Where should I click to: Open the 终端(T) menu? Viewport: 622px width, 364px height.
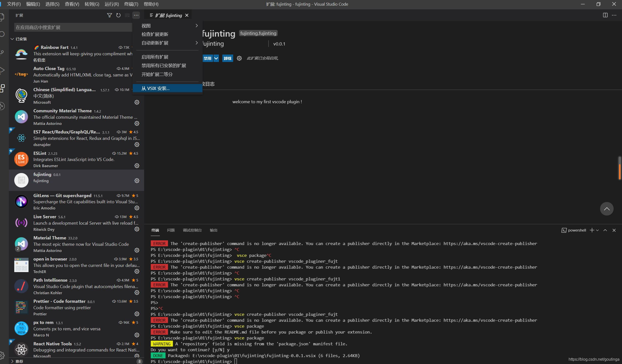(x=131, y=4)
